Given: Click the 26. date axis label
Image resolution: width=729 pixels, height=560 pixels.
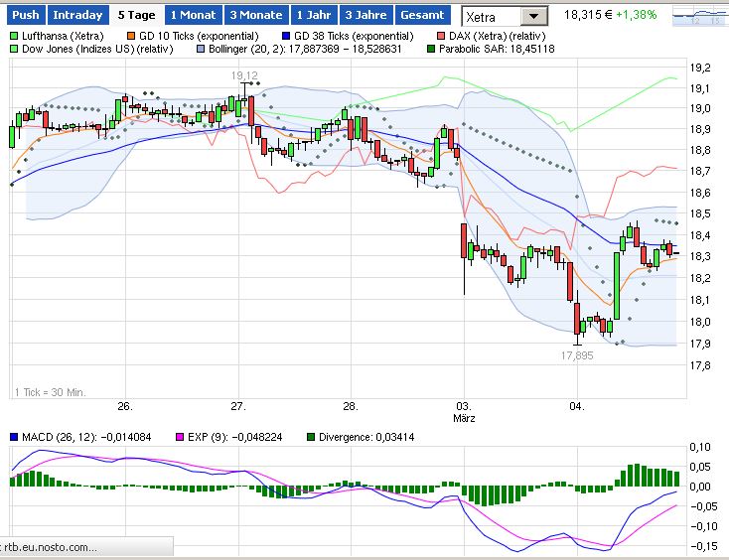Looking at the screenshot, I should point(124,406).
